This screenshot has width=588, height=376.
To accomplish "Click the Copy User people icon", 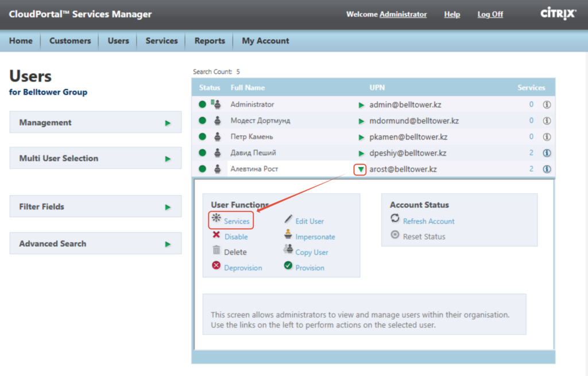I will tap(288, 249).
